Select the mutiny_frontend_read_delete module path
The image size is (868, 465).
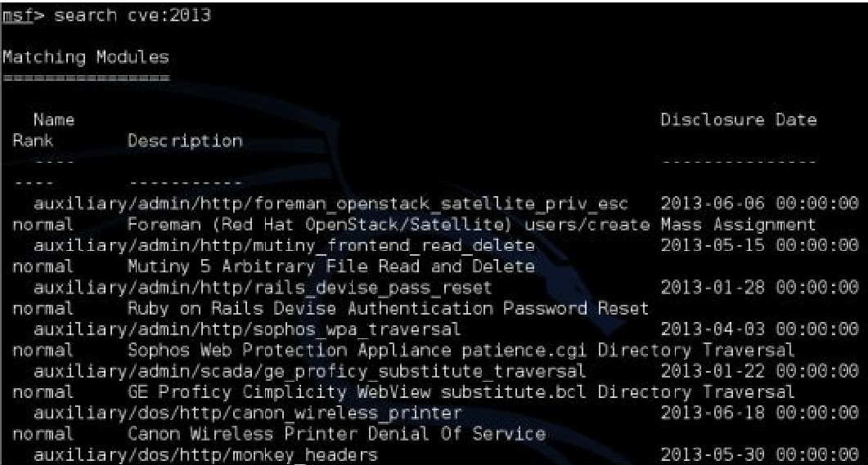284,246
